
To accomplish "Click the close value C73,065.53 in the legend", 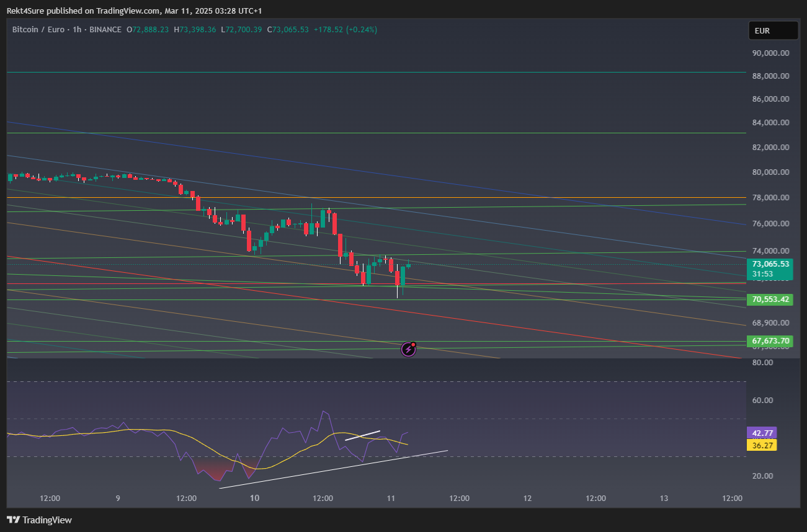I will 288,29.
